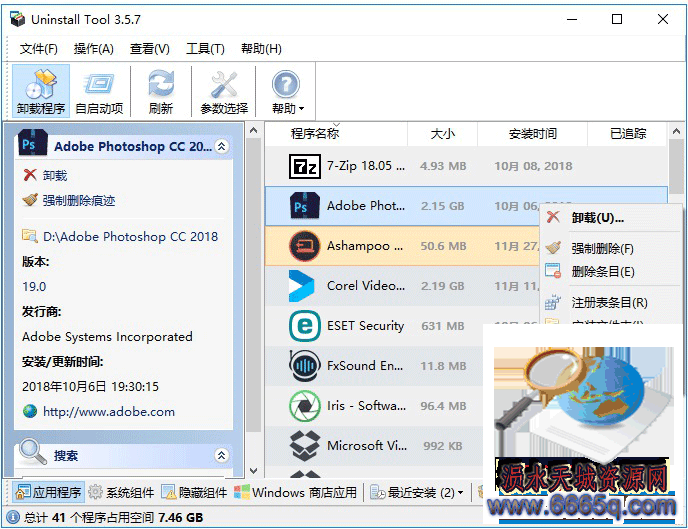Image resolution: width=688 pixels, height=529 pixels.
Task: Select the FxSound program icon
Action: (x=303, y=365)
